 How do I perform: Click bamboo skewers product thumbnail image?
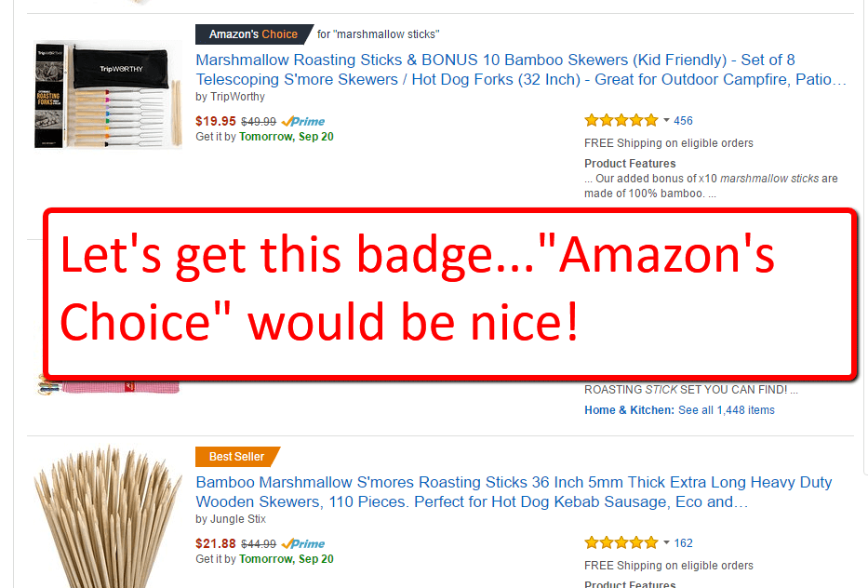(x=108, y=516)
